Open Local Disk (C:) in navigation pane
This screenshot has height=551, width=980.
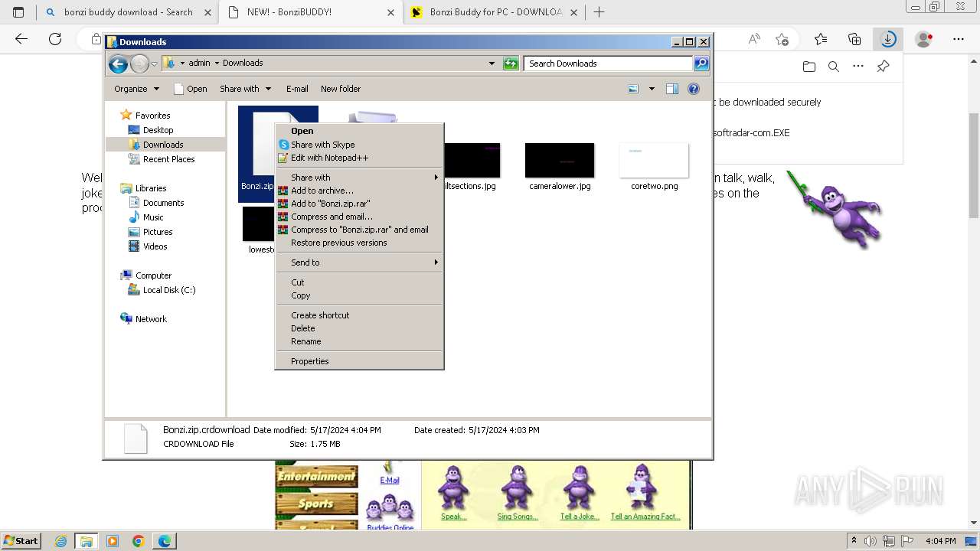169,290
